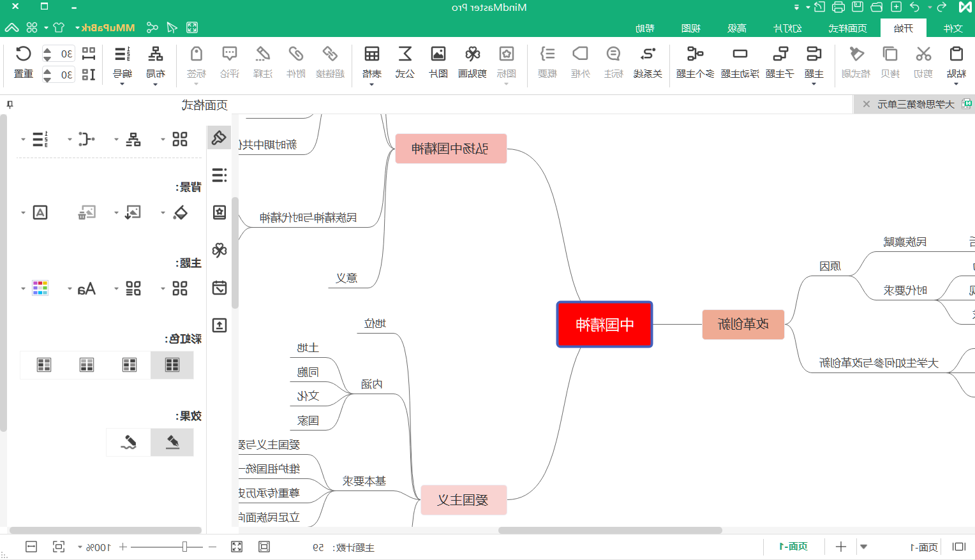975x560 pixels.
Task: Toggle the pin icon of page format panel
Action: pos(10,105)
